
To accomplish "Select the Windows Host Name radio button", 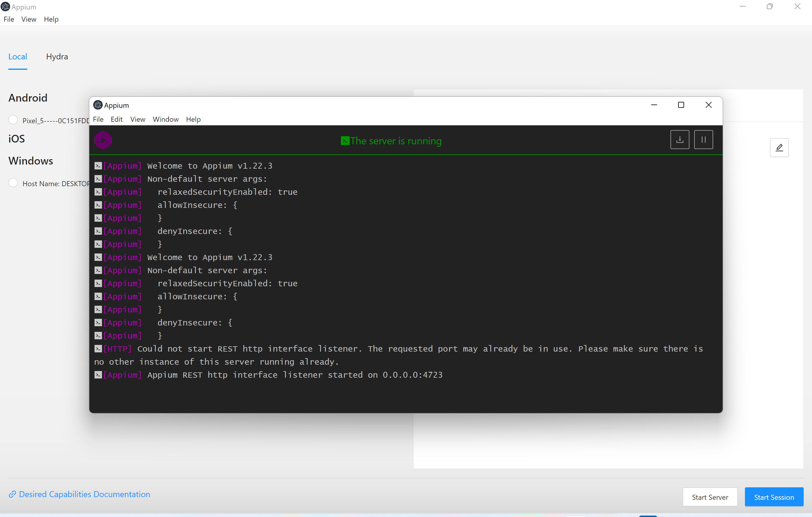I will click(13, 183).
